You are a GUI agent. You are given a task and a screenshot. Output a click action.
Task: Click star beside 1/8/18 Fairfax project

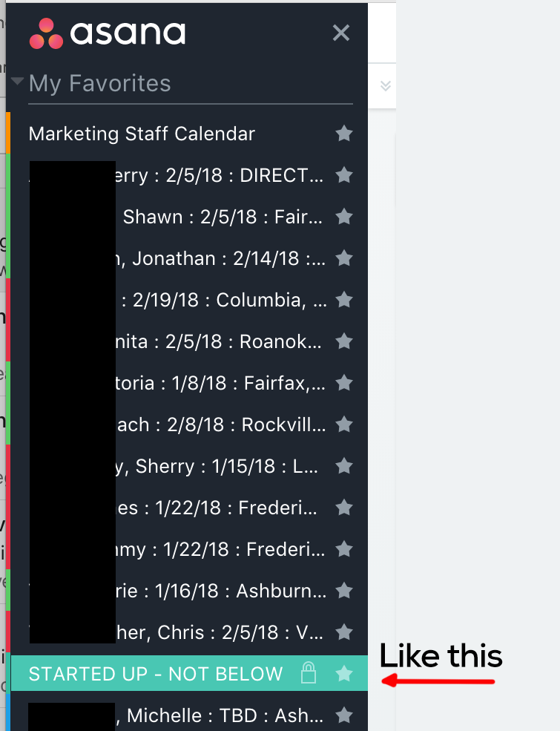343,383
